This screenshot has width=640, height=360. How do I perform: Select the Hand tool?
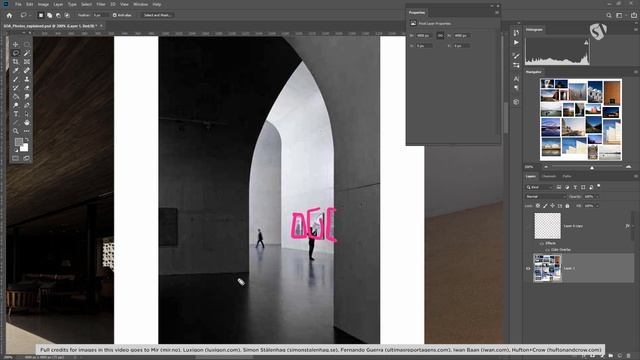(27, 122)
